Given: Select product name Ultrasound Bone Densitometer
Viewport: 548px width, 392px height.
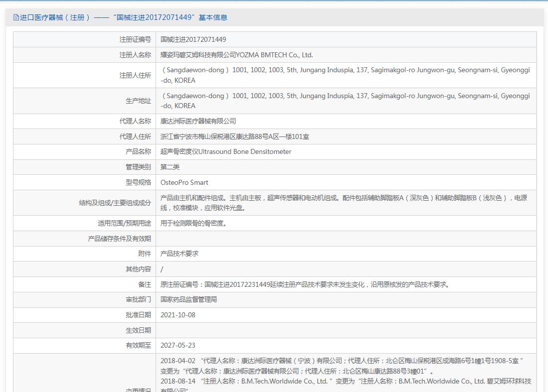Looking at the screenshot, I should 225,152.
